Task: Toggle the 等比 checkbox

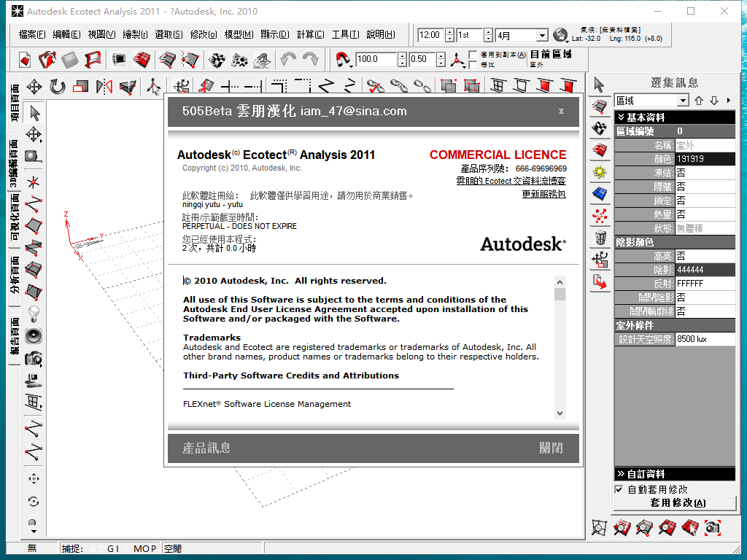Action: [x=473, y=64]
